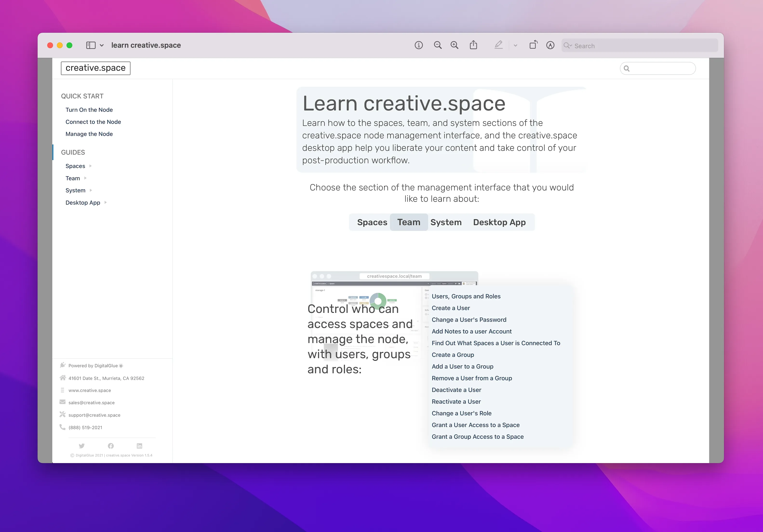Open the www.creative.space link
The image size is (763, 532).
click(x=90, y=391)
